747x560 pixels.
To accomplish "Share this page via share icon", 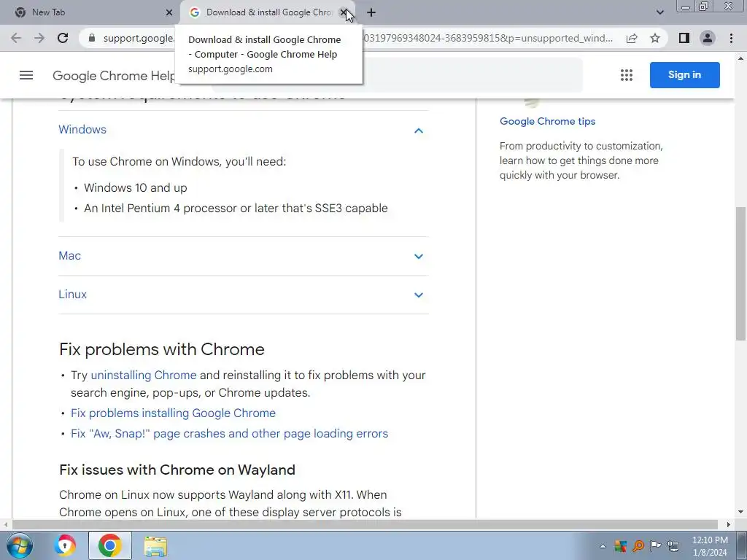I will pyautogui.click(x=632, y=38).
